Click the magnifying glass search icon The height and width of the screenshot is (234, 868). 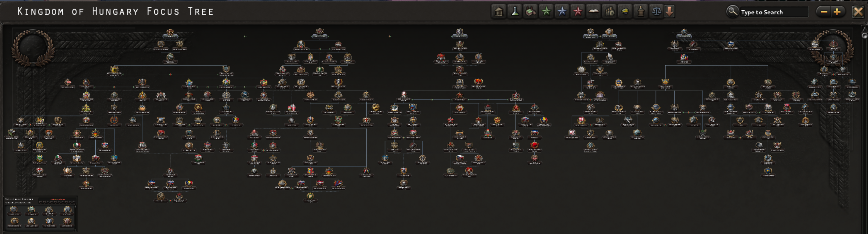(x=732, y=12)
